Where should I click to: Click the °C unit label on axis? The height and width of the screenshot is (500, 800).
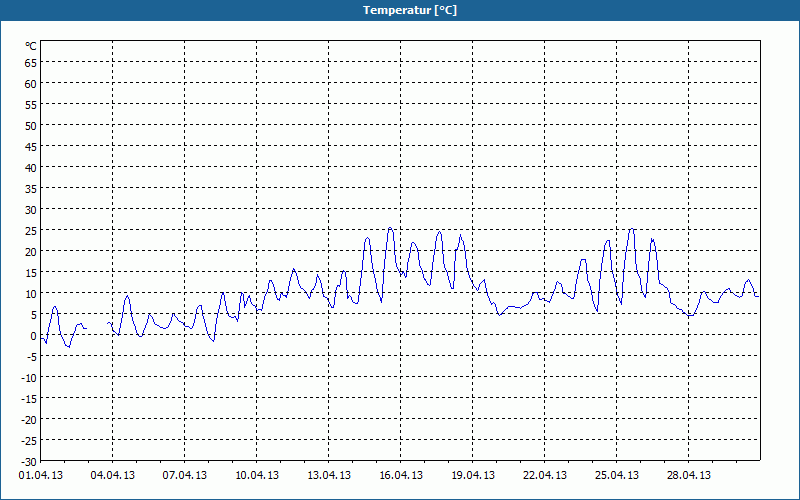31,46
